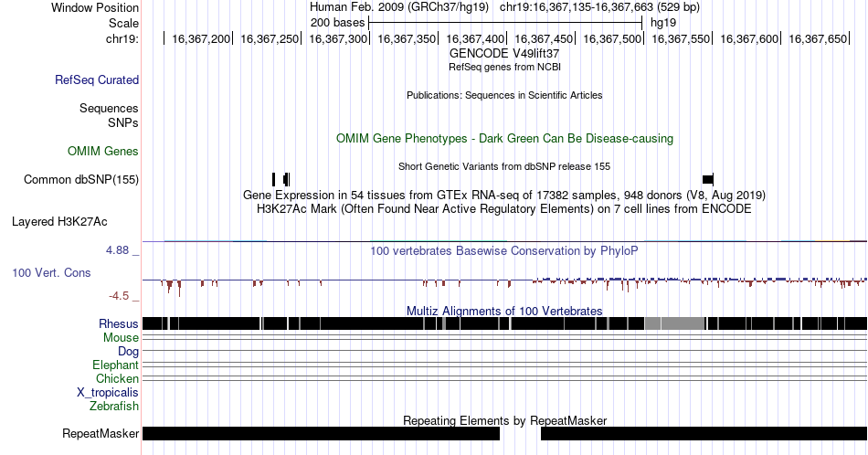This screenshot has height=455, width=868.
Task: Click the Sequences track label
Action: [x=109, y=108]
